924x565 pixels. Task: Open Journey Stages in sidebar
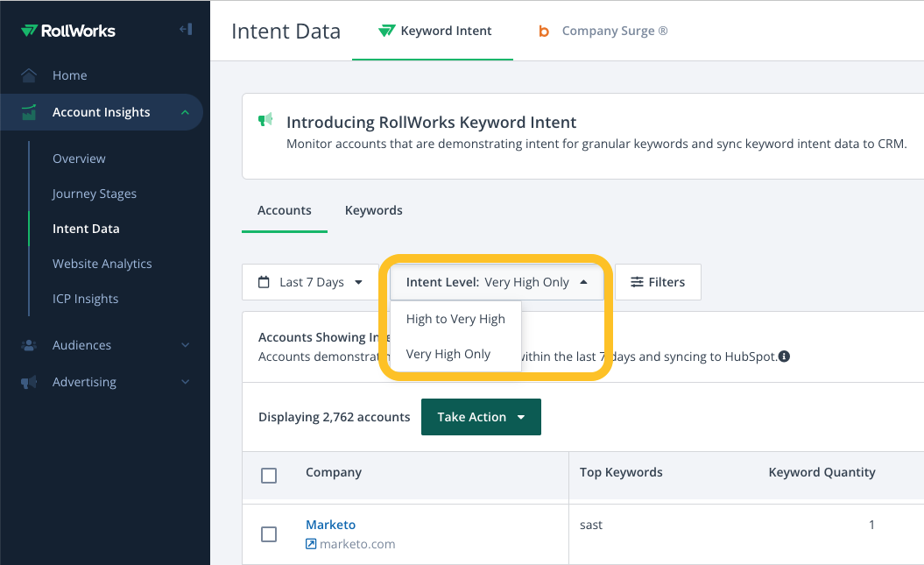click(x=95, y=194)
